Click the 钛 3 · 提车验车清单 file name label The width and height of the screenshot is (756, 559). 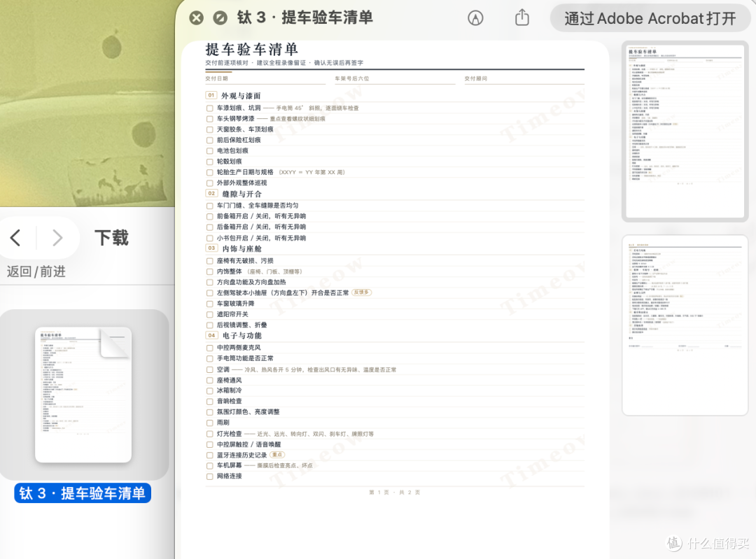click(x=83, y=493)
